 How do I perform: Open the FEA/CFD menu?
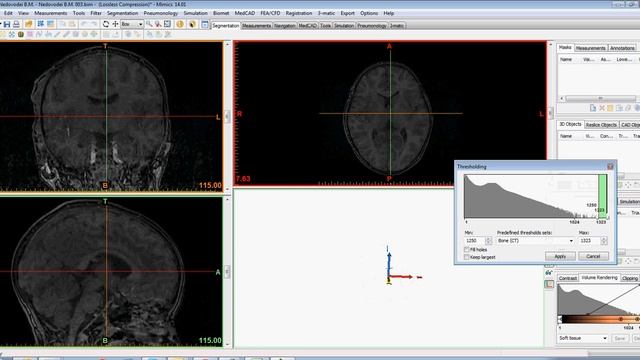pyautogui.click(x=270, y=13)
